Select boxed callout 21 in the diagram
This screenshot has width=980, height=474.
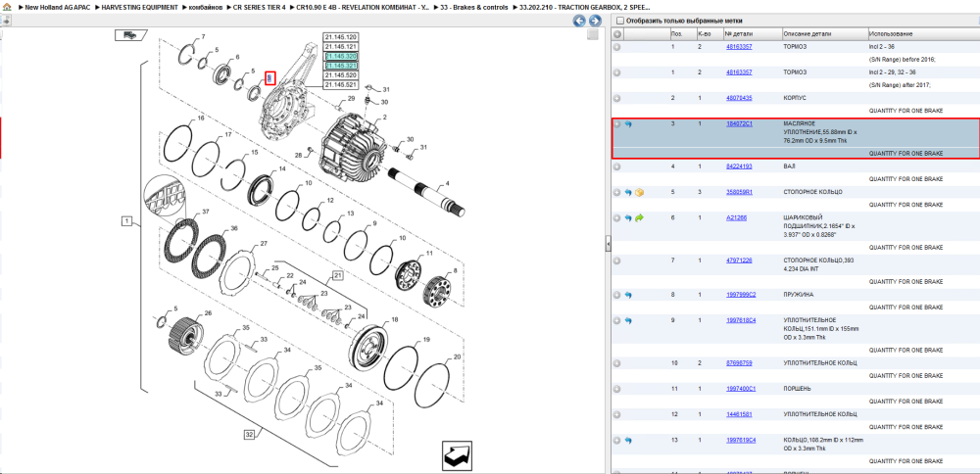tap(337, 275)
